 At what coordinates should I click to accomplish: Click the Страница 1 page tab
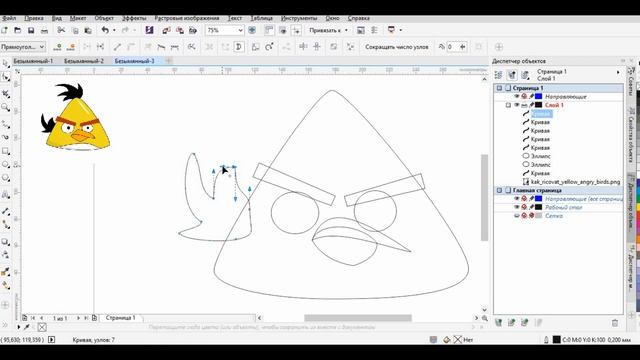click(x=120, y=318)
